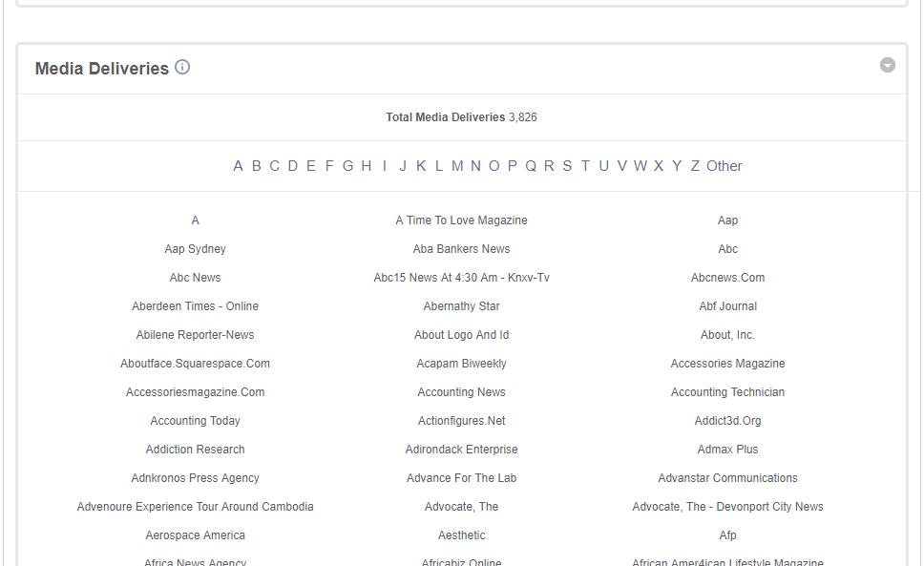Show media outlets starting with D

pos(293,166)
